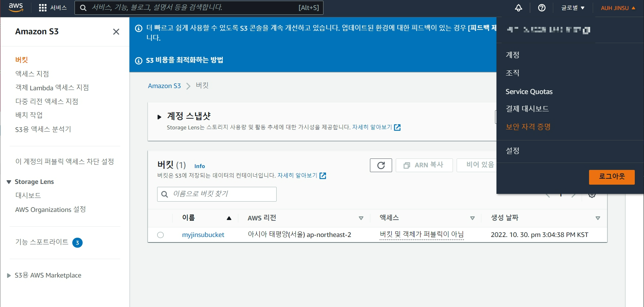The image size is (644, 307).
Task: Close the Amazon S3 sidebar panel
Action: click(x=116, y=32)
